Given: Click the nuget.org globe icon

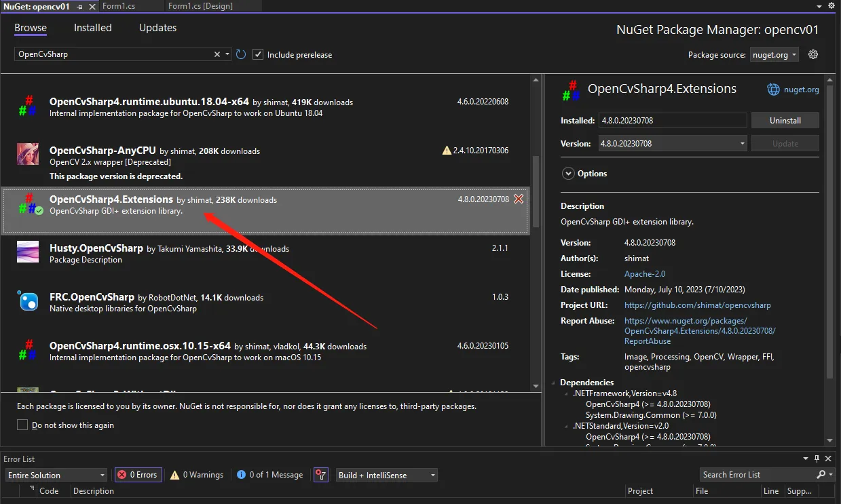Looking at the screenshot, I should (773, 89).
